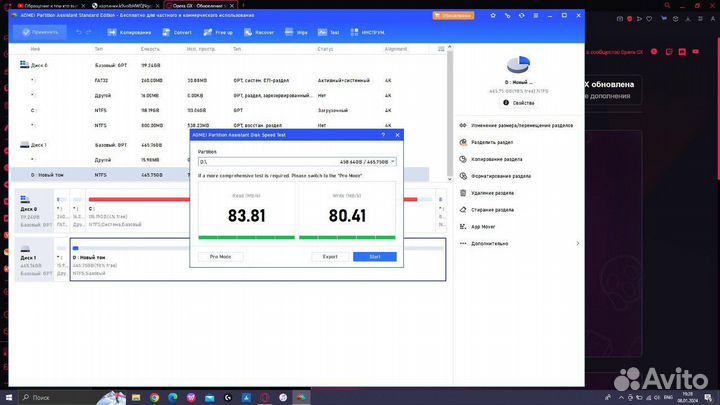Click the green Write progress bar
The width and height of the screenshot is (720, 405).
point(347,237)
